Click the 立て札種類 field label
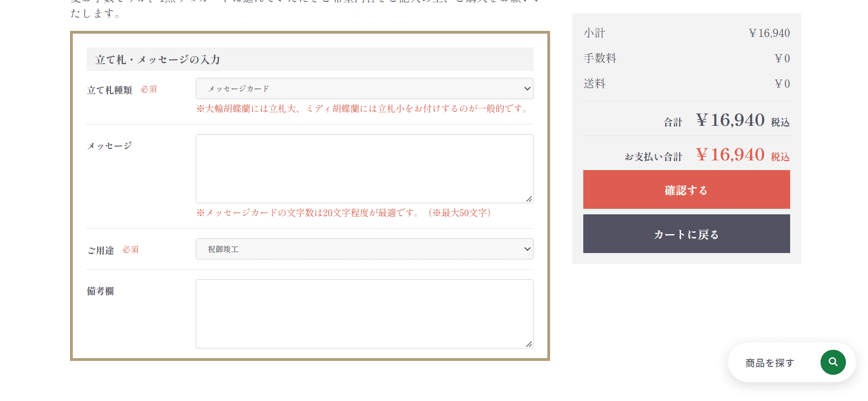The height and width of the screenshot is (401, 868). (x=110, y=90)
